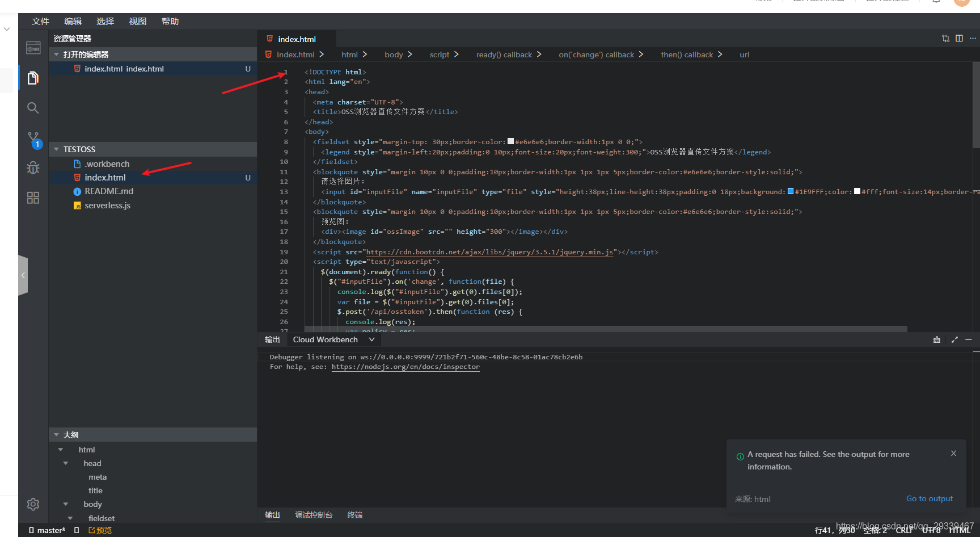Open the Explorer files icon in activity bar
The height and width of the screenshot is (537, 980).
[33, 78]
